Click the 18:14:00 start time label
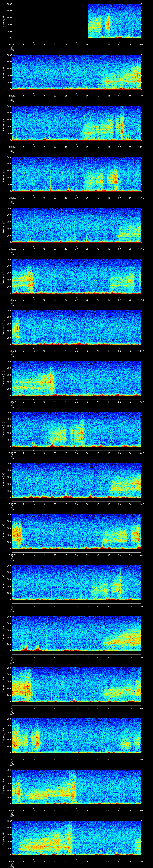 point(12,300)
